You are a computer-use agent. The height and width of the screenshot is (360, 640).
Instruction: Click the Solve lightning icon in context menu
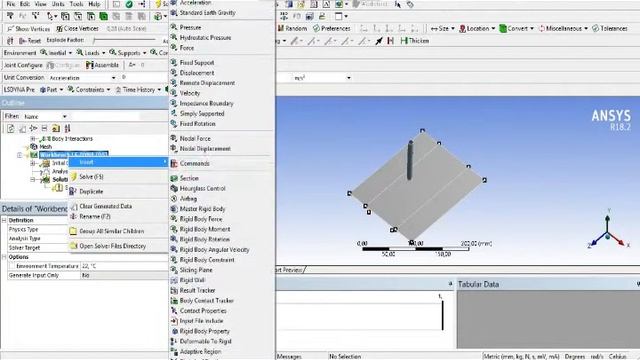point(73,177)
